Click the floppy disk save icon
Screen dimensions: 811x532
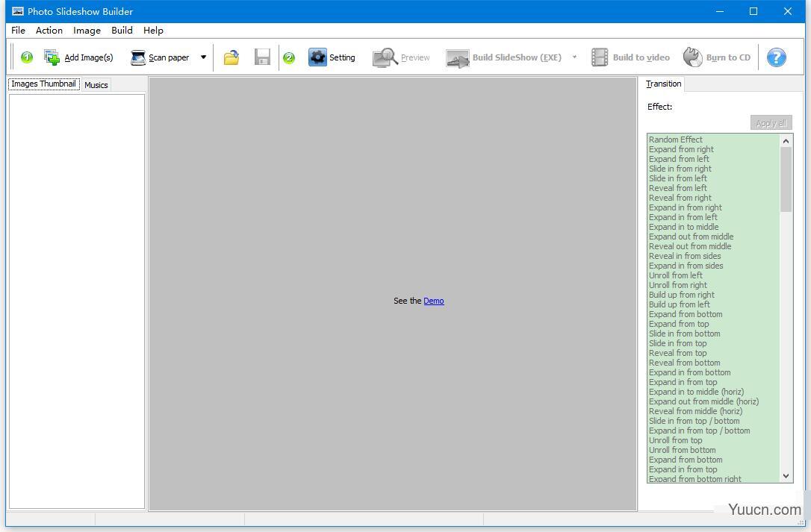(x=262, y=57)
